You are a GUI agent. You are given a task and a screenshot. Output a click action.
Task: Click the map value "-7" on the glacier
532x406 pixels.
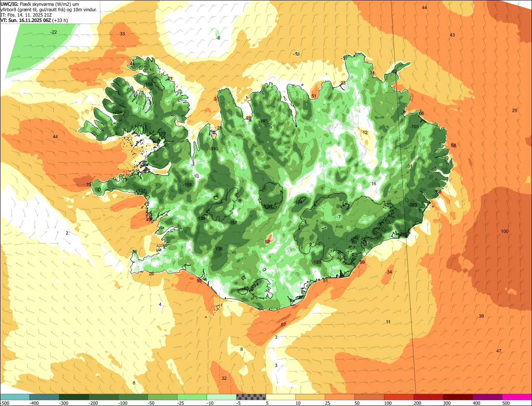[339, 217]
